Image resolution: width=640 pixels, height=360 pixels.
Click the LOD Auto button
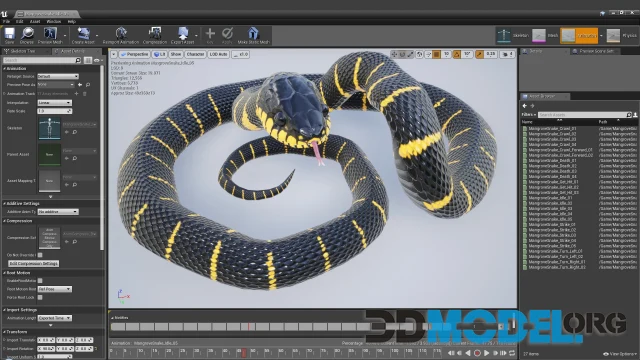218,54
